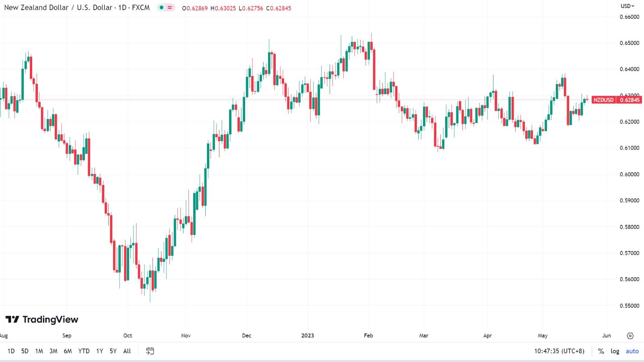Viewport: 644px width, 362px height.
Task: Click the 0.55000 price axis label
Action: pos(630,306)
